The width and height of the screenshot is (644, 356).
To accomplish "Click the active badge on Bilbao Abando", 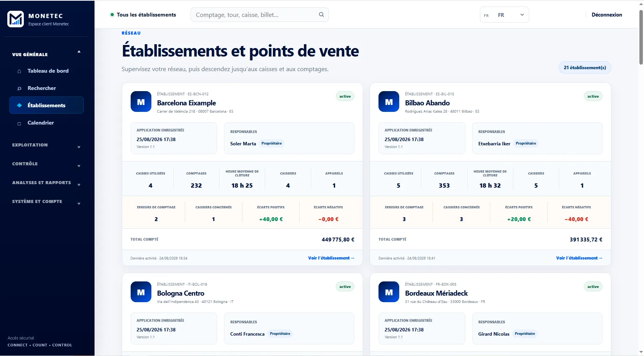I will 593,96.
